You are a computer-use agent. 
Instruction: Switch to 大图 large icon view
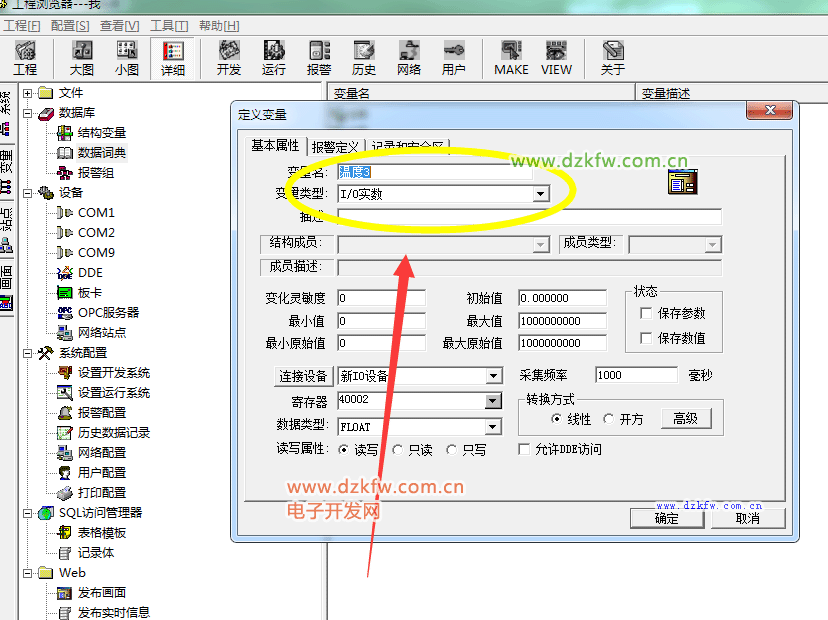click(x=82, y=58)
